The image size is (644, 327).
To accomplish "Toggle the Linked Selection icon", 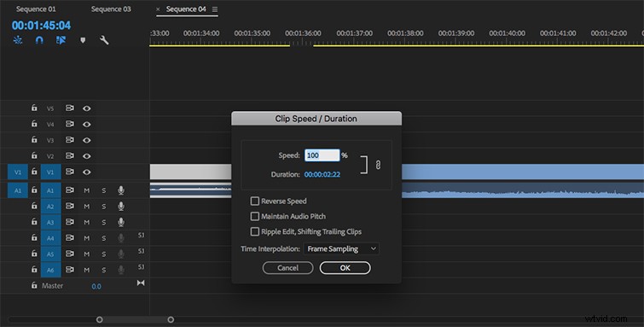I will click(x=61, y=40).
